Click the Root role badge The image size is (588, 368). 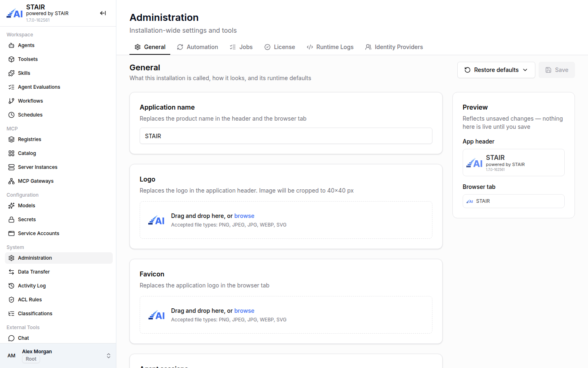point(31,359)
